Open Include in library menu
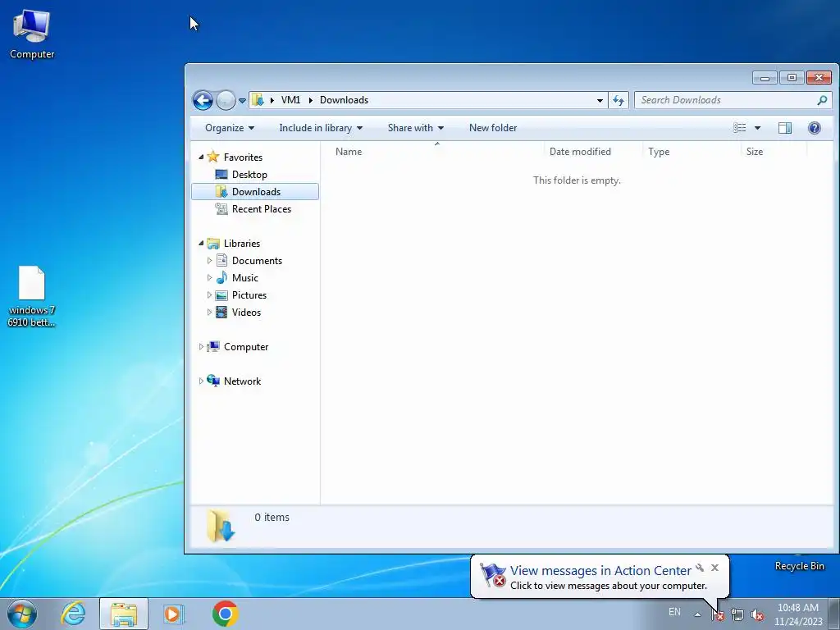This screenshot has height=630, width=840. 321,128
